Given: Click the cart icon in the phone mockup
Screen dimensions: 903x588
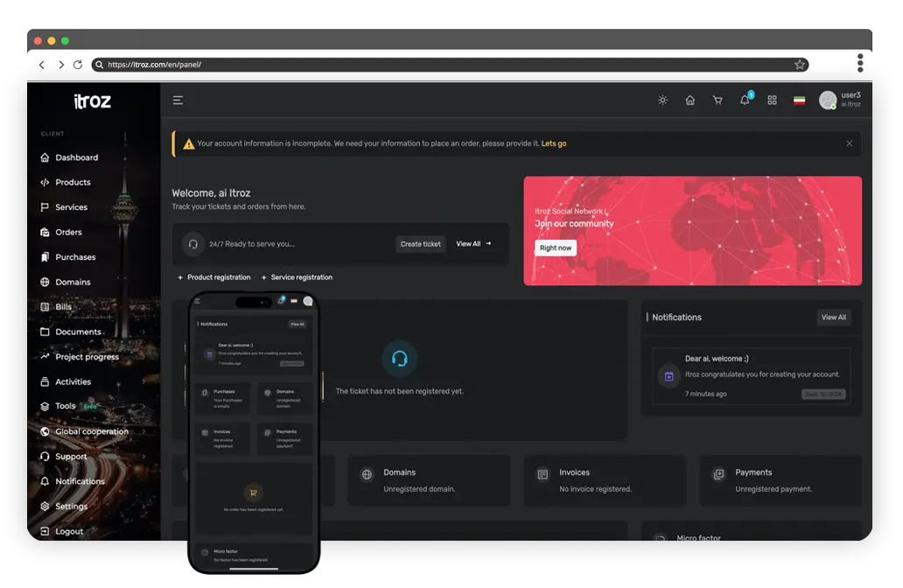Looking at the screenshot, I should pos(253,493).
